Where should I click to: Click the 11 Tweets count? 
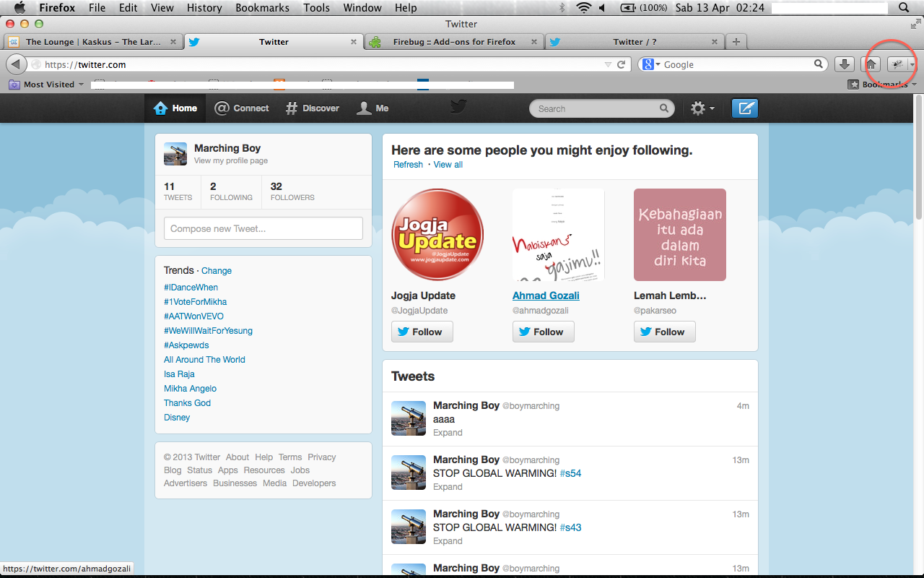(x=178, y=191)
